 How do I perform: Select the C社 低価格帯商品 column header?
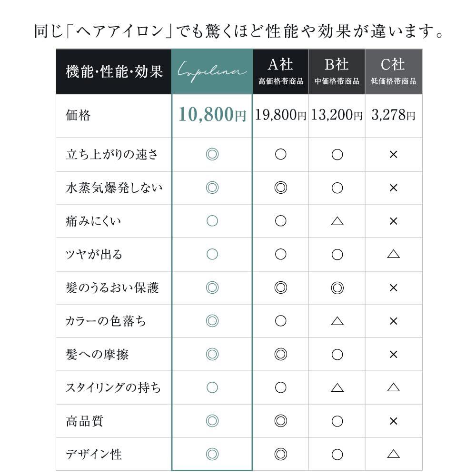[x=393, y=71]
